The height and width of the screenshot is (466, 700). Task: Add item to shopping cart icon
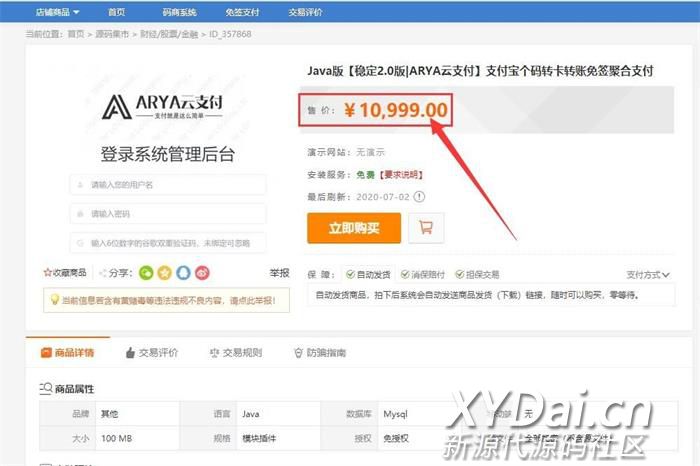(426, 228)
